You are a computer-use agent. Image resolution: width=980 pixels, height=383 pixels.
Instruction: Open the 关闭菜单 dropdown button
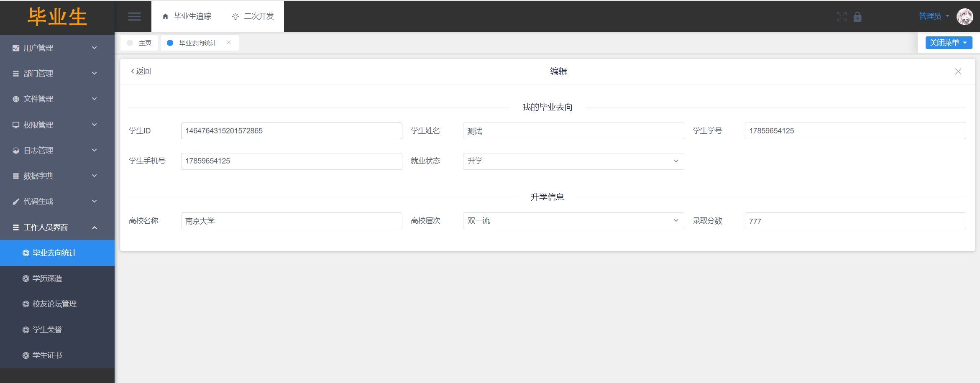(x=949, y=43)
